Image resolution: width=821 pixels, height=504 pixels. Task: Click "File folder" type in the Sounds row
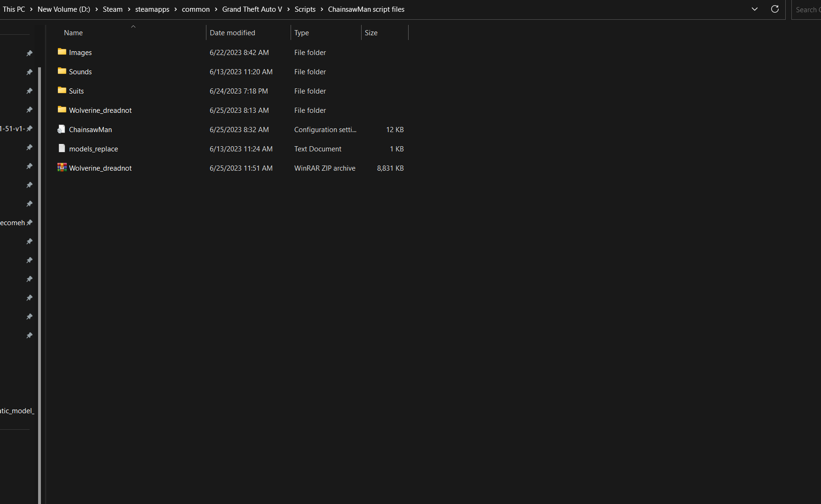pyautogui.click(x=310, y=72)
